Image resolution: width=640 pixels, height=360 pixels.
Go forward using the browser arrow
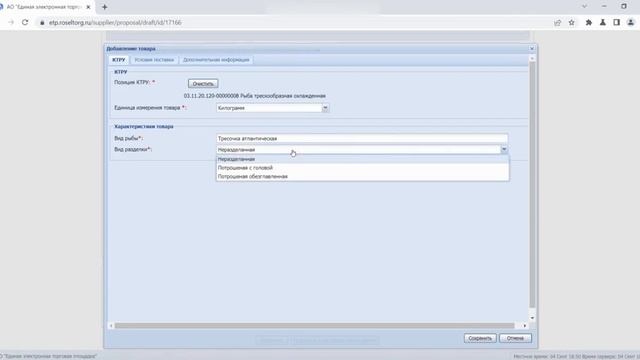pyautogui.click(x=11, y=22)
